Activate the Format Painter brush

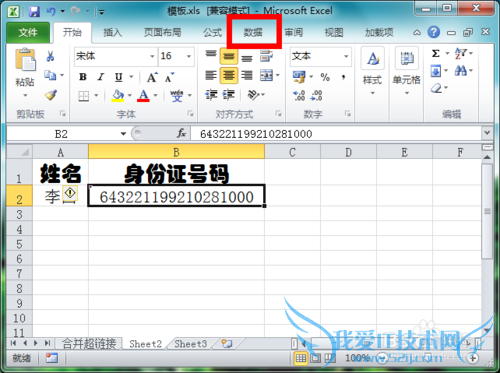51,95
